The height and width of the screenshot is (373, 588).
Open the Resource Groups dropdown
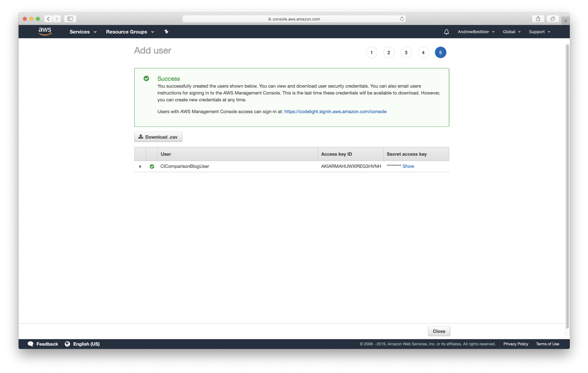tap(130, 32)
